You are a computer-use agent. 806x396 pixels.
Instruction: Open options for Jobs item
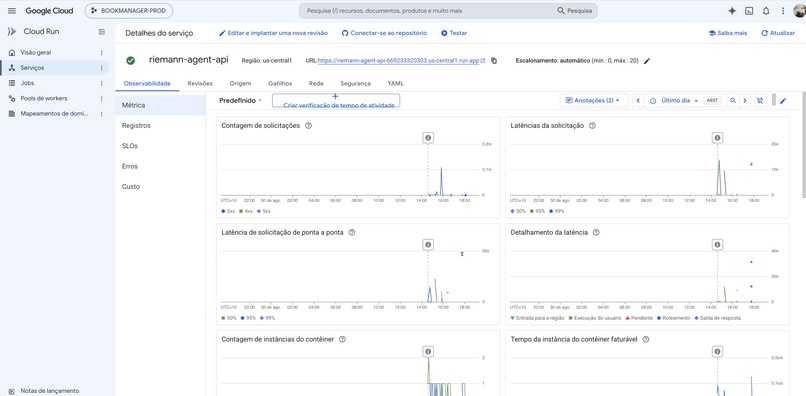101,83
